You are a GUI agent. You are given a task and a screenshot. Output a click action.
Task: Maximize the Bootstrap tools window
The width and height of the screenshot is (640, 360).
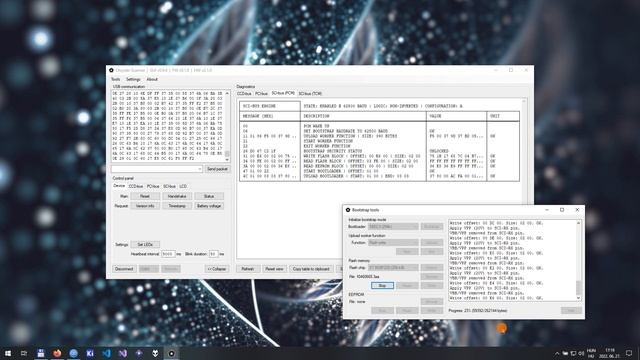(x=562, y=210)
